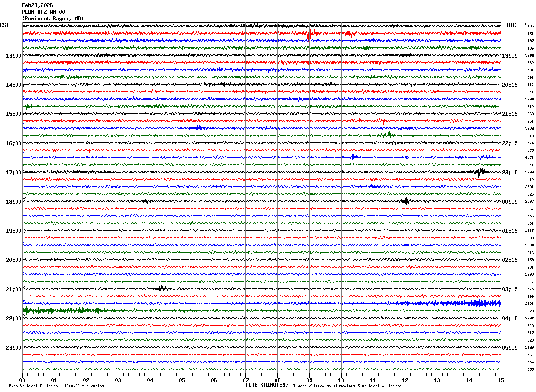Click the Each Vertical Division microvolts note

56,386
